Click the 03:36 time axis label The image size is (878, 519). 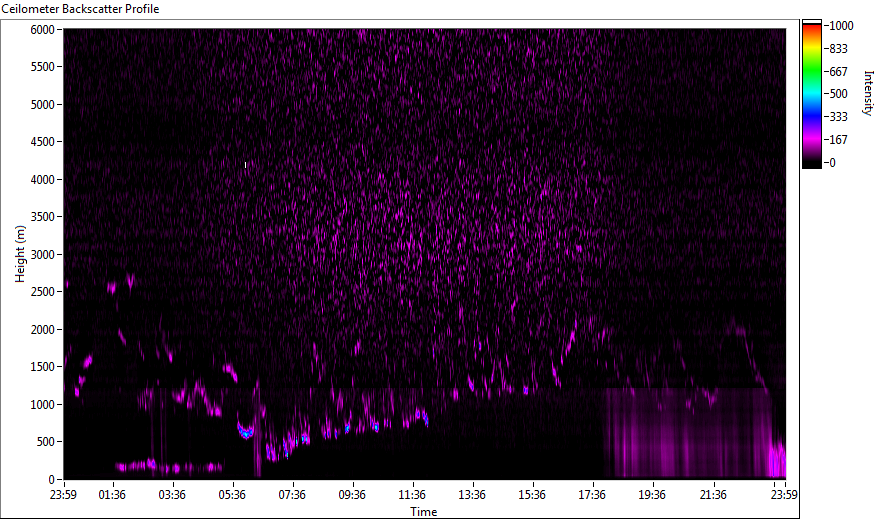pyautogui.click(x=172, y=495)
